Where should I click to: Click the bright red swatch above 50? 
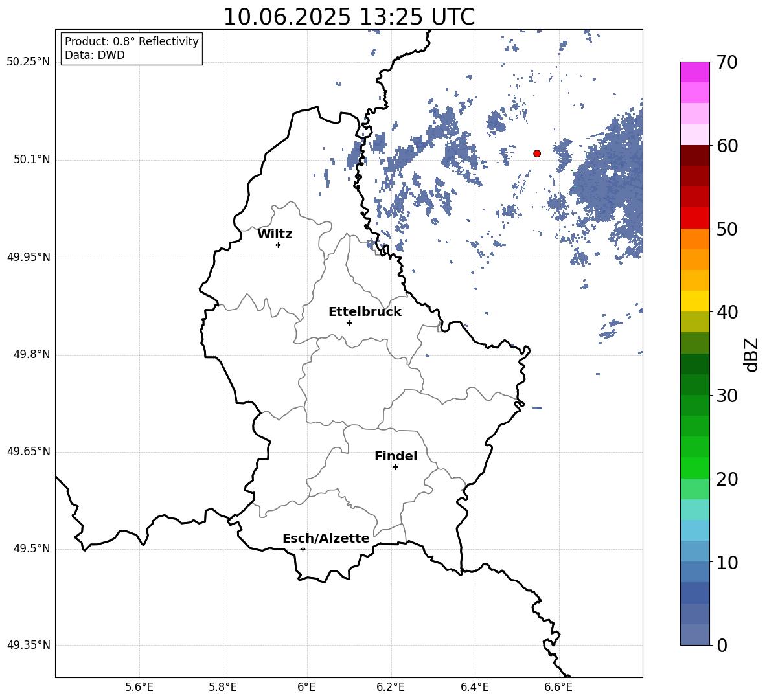pos(694,218)
